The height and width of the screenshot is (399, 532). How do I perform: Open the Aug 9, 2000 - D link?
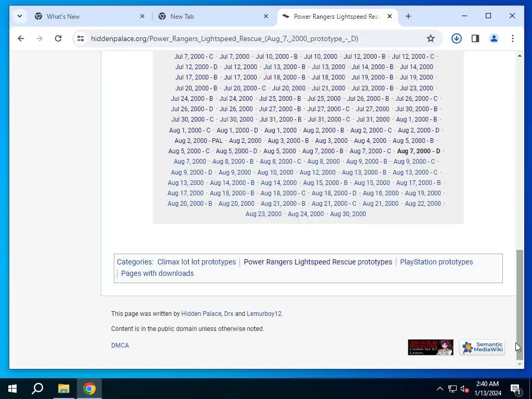[x=192, y=172]
